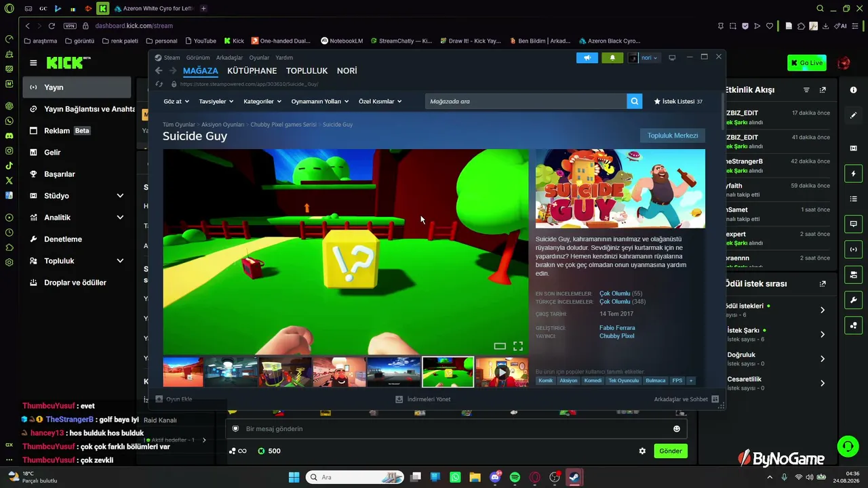Click the Aksiyon Oyunları breadcrumb
Viewport: 868px width, 488px height.
click(x=222, y=125)
